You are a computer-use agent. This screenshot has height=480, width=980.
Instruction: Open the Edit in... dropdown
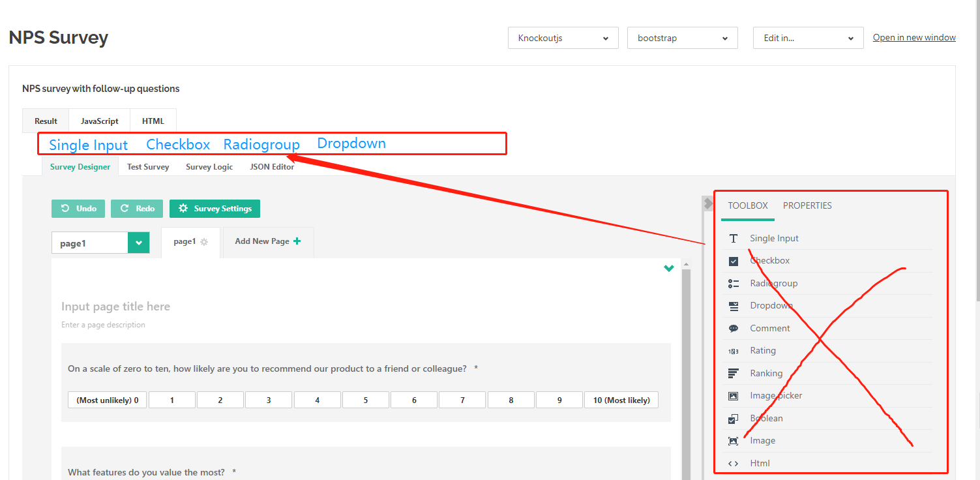tap(807, 38)
